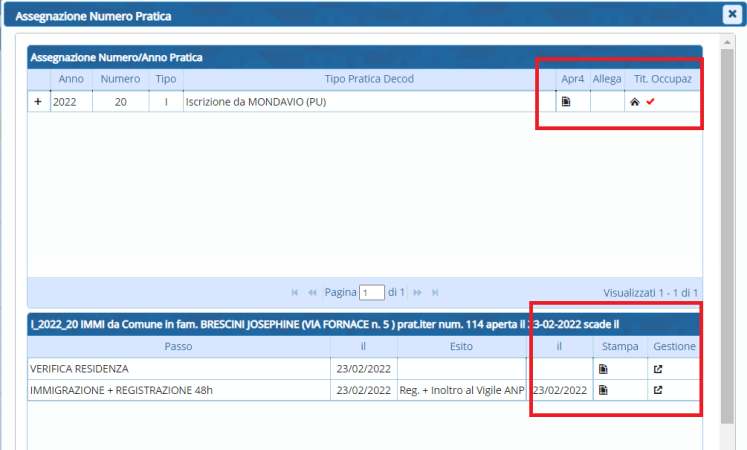The image size is (747, 450).
Task: Go to the previous page of results
Action: tap(313, 292)
